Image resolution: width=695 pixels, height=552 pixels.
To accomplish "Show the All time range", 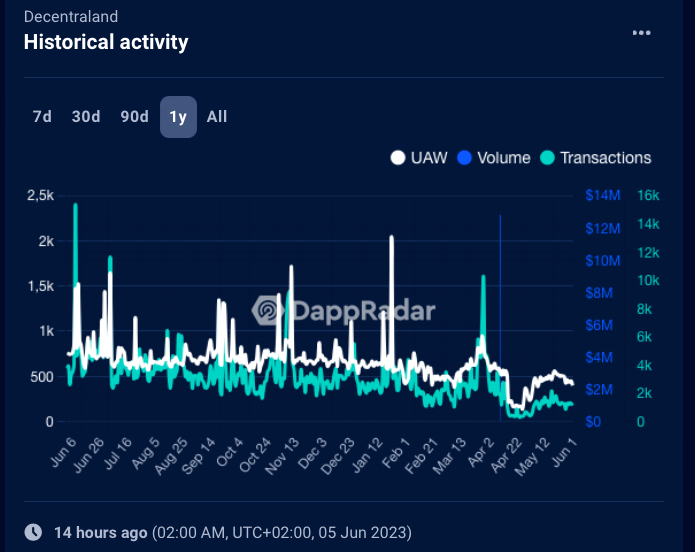I will [x=217, y=117].
